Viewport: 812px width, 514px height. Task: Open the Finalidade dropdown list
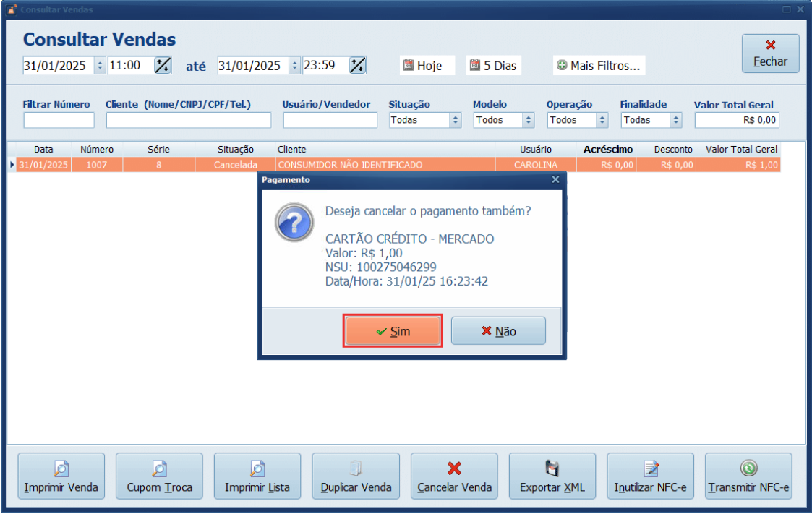tap(676, 120)
